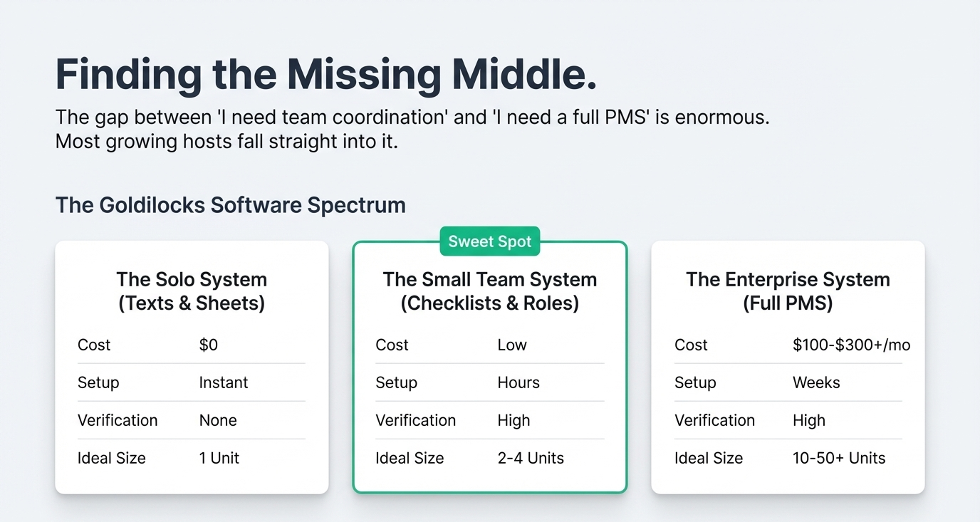Viewport: 980px width, 522px height.
Task: Select the "Most growing hosts" sentence
Action: click(226, 141)
